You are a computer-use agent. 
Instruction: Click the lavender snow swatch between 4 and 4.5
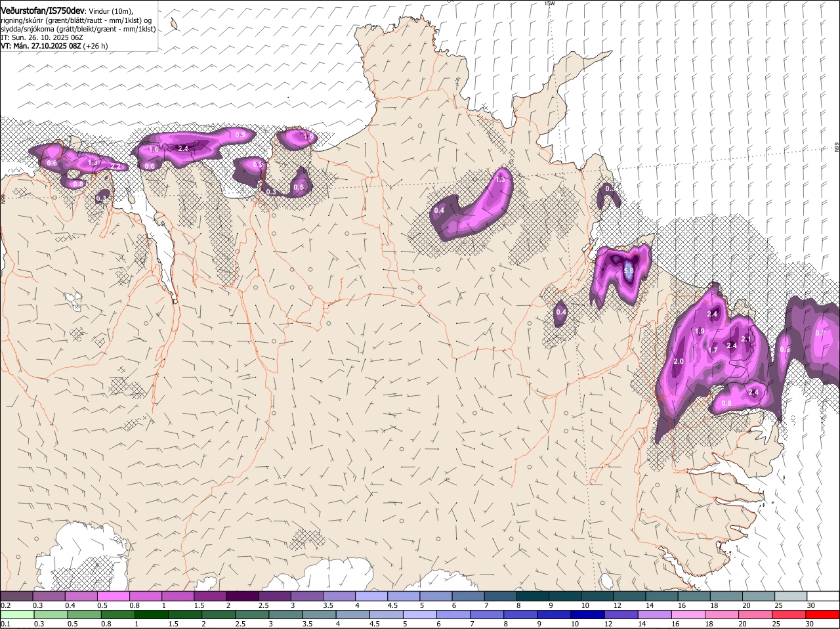[371, 596]
